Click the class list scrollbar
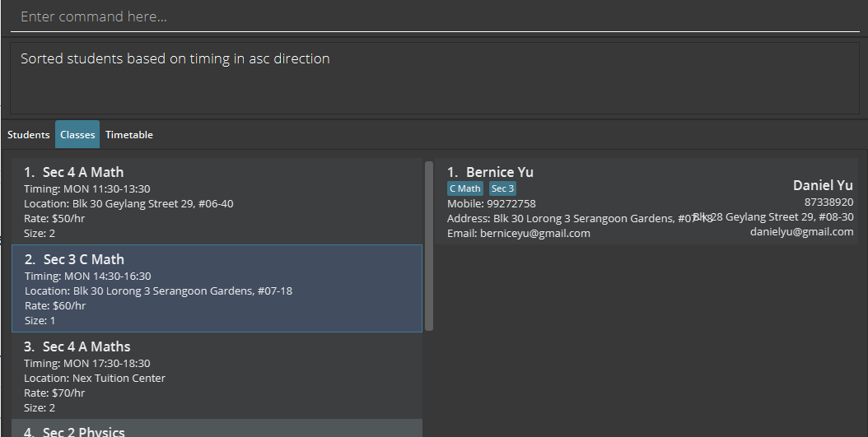The image size is (868, 437). pos(429,245)
